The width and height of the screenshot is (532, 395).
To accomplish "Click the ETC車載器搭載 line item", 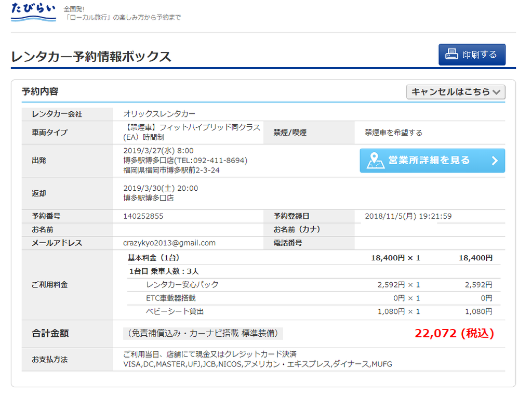I will pyautogui.click(x=170, y=298).
